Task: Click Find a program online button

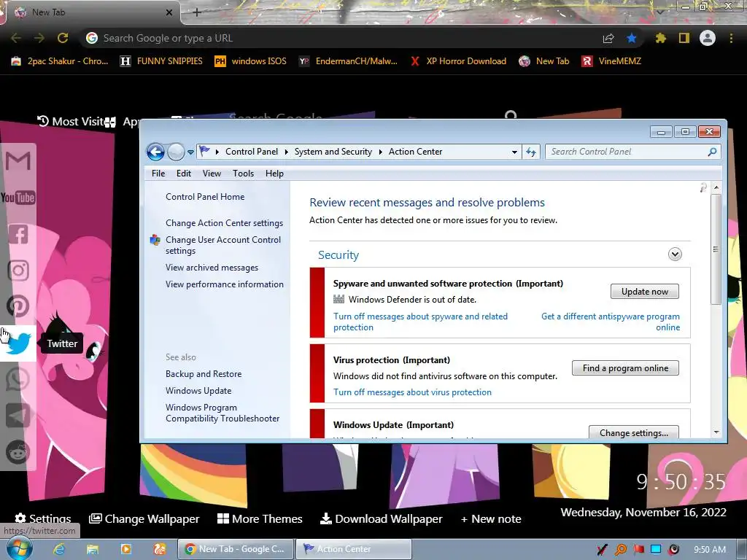Action: coord(625,368)
